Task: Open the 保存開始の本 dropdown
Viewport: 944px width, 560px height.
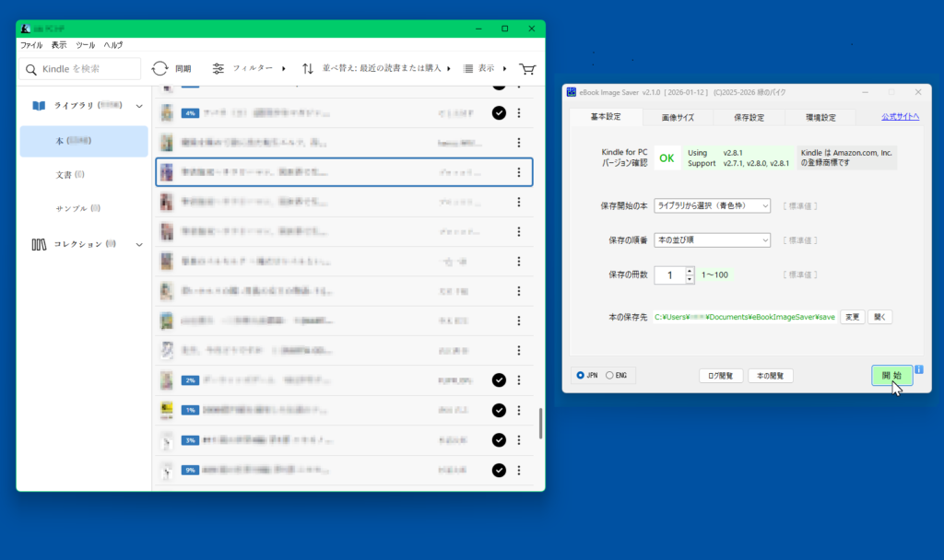Action: tap(712, 206)
